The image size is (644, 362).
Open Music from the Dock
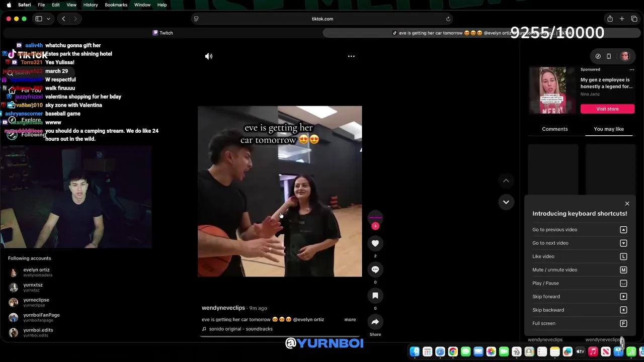coord(593,351)
